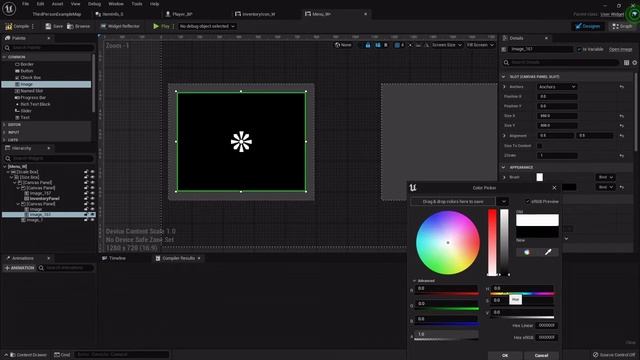Toggle visibility of InventoryPanel row
The image size is (640, 360).
click(x=92, y=198)
